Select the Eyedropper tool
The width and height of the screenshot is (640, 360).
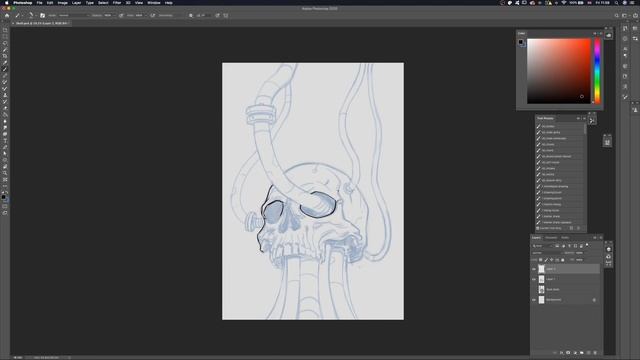click(5, 62)
